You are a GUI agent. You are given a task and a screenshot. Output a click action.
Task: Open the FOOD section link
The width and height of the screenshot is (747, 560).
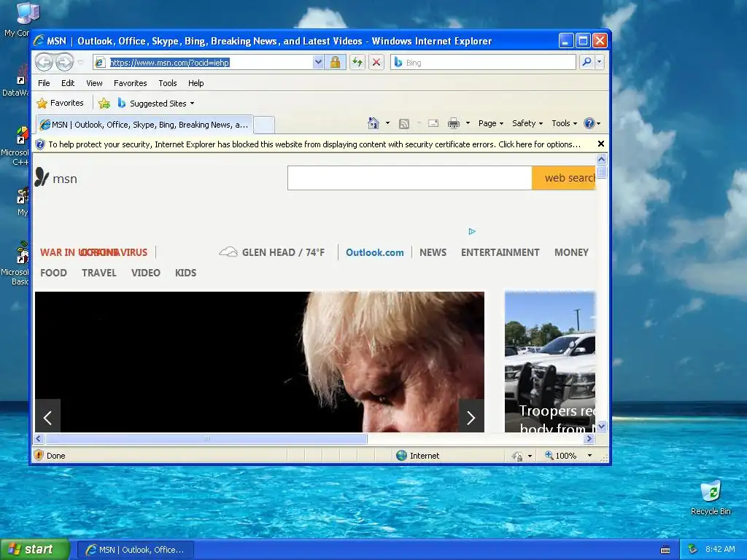click(x=53, y=273)
